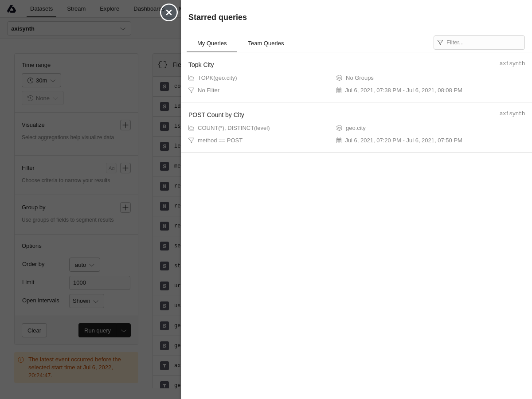The height and width of the screenshot is (399, 532).
Task: Open the axisynth dataset dropdown
Action: point(69,28)
